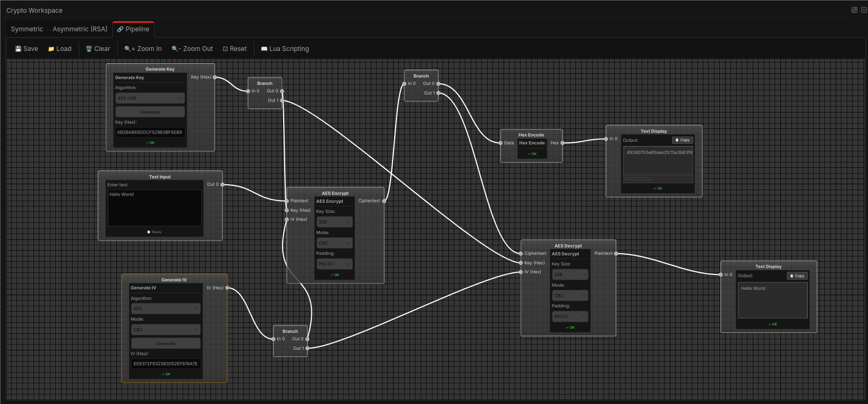Open the Algorithm dropdown in Generate IV
The height and width of the screenshot is (404, 868).
click(166, 308)
